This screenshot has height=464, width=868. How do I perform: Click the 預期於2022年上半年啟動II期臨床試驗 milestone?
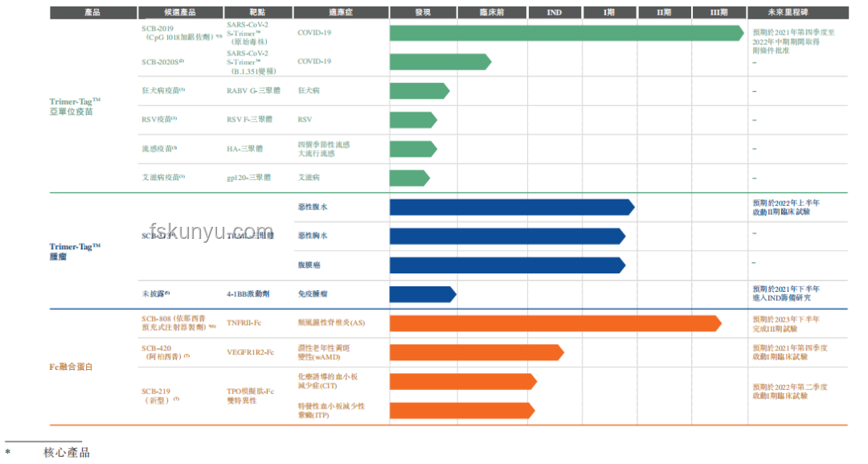point(786,207)
